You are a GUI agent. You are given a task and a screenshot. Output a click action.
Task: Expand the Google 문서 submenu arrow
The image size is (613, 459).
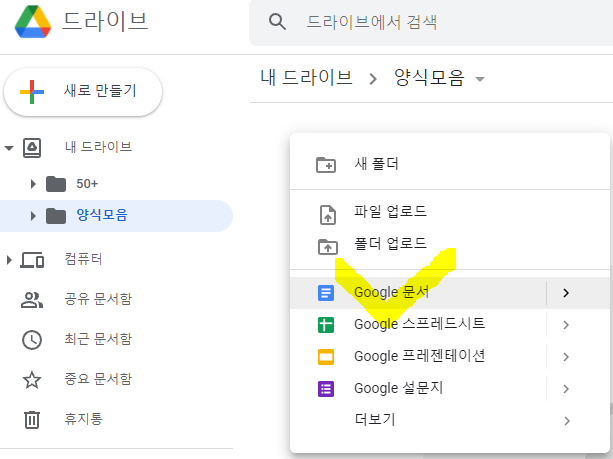click(566, 293)
